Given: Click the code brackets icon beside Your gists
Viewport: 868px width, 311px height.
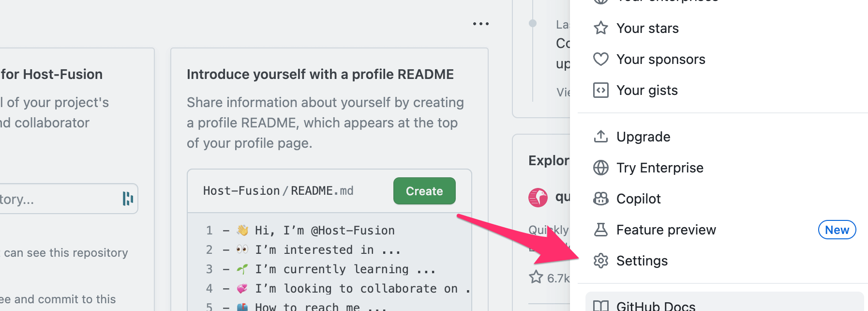Looking at the screenshot, I should point(600,90).
